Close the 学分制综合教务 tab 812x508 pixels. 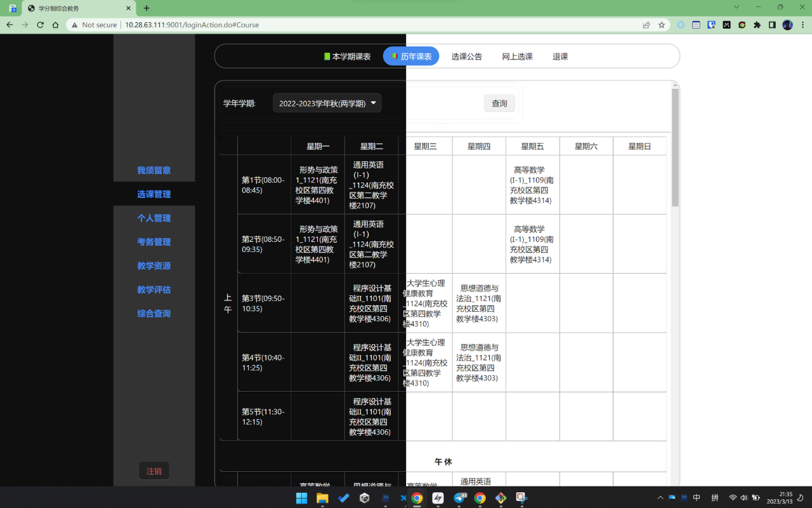click(129, 8)
